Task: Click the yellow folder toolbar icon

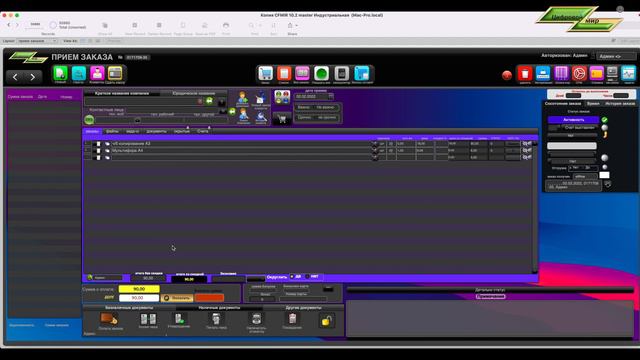Action: tap(596, 73)
